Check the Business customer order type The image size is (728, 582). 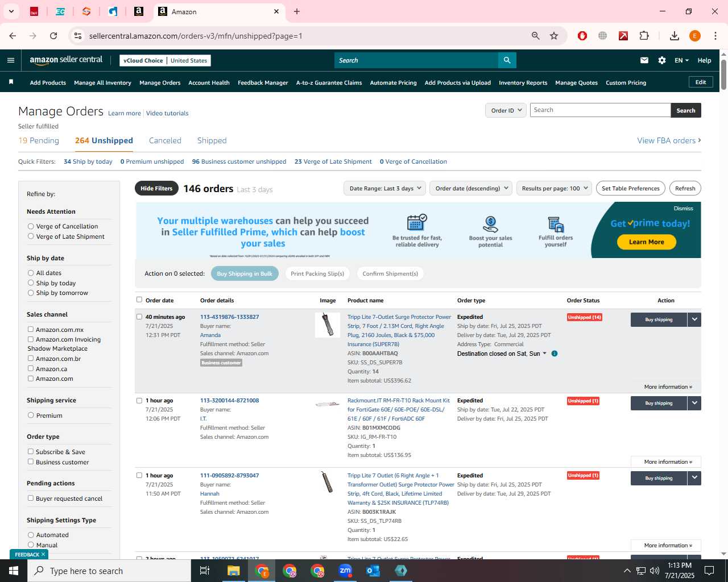pos(31,462)
